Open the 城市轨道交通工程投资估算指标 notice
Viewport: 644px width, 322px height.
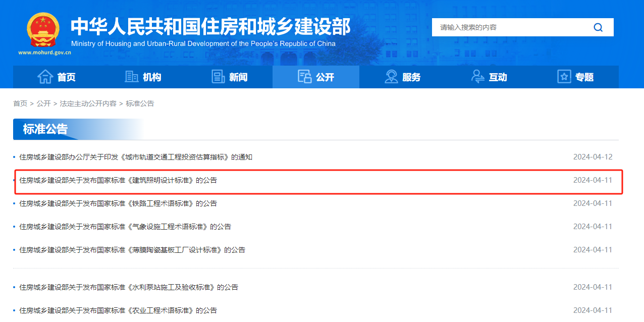[x=135, y=157]
